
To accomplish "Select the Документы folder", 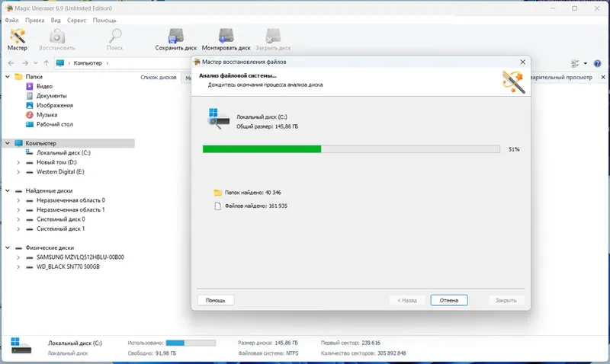I will pos(51,95).
